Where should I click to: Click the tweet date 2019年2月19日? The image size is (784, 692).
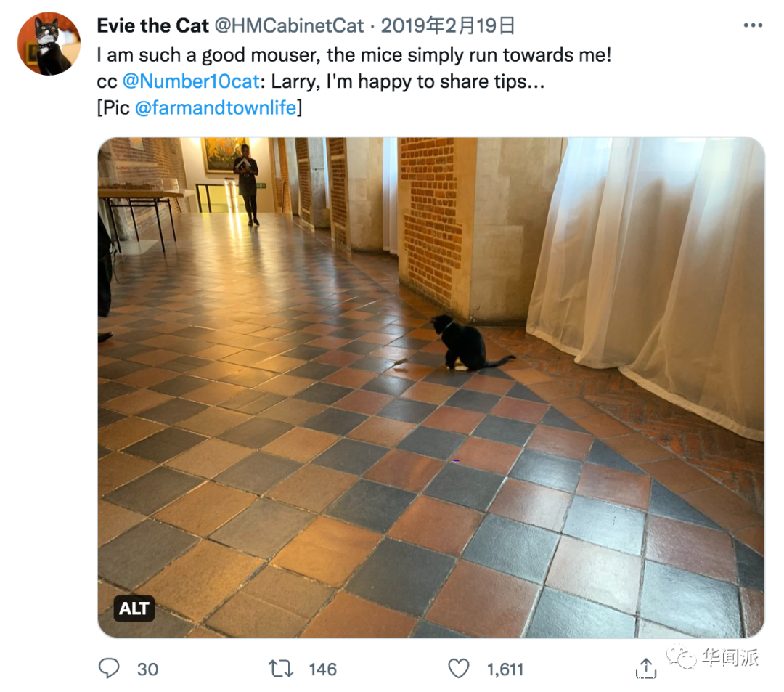[448, 25]
